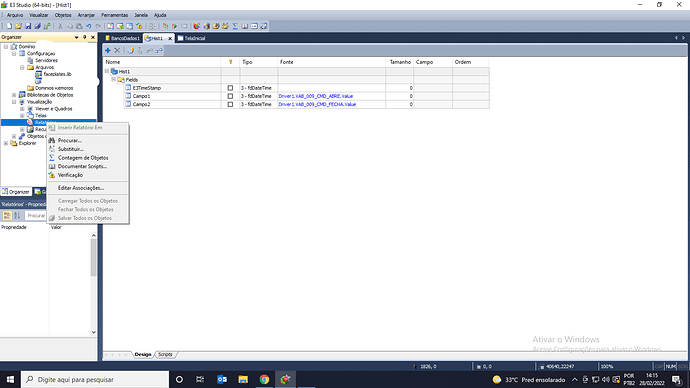Screen dimensions: 690x388
Task: Open the Driver1.VAB_009_CMD_ABRE.Value link
Action: (316, 96)
